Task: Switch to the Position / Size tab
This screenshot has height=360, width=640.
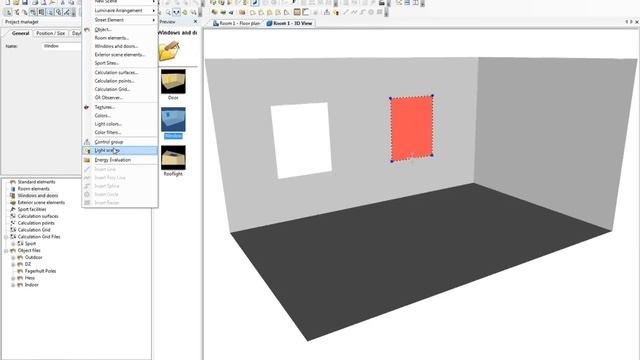Action: 51,33
